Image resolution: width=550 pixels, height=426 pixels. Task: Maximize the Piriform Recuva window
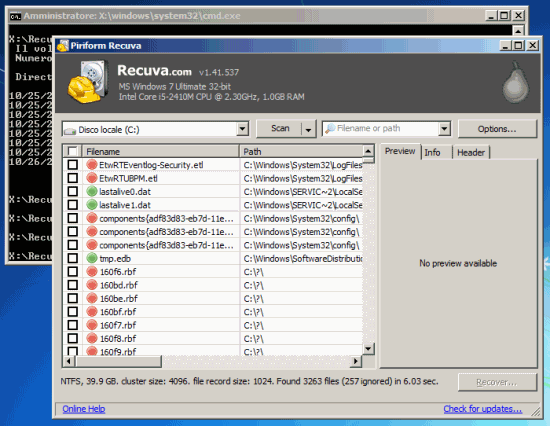(x=518, y=46)
